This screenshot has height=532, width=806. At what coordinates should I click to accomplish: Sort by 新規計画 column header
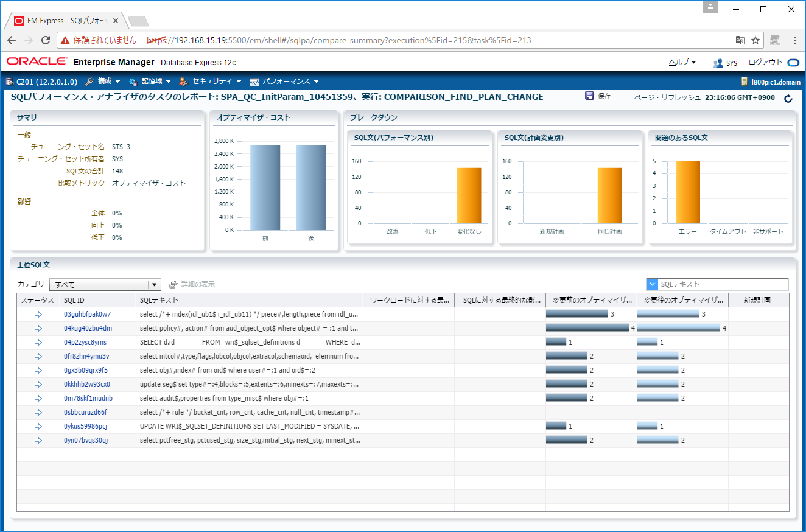759,300
